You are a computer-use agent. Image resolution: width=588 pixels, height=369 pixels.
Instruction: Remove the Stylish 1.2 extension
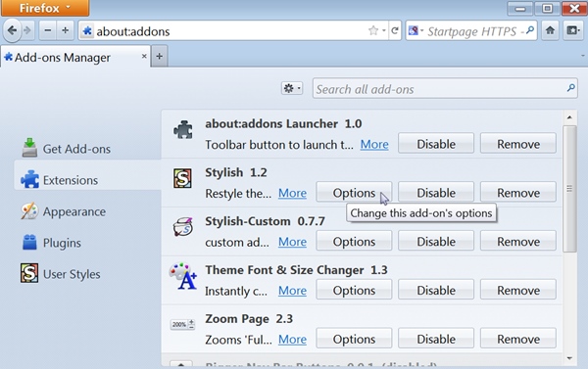point(518,192)
